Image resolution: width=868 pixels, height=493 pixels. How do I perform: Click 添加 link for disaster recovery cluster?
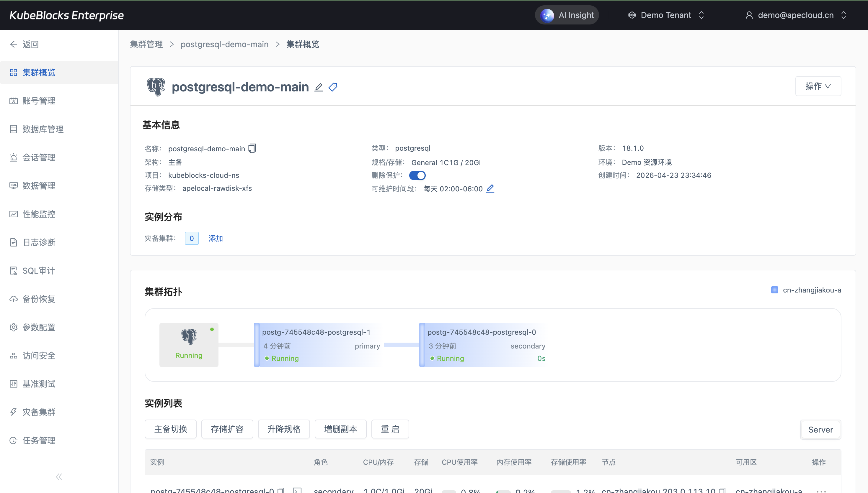click(x=216, y=238)
